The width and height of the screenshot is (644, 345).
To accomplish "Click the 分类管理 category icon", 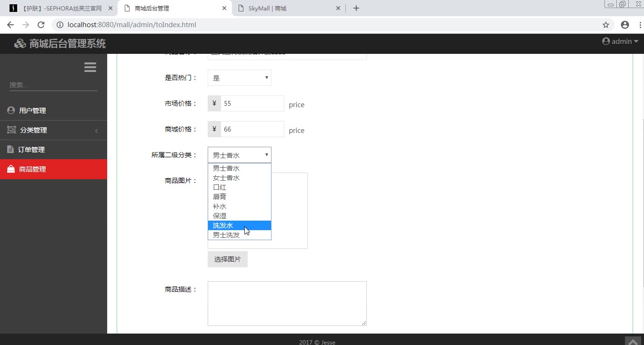I will point(11,130).
